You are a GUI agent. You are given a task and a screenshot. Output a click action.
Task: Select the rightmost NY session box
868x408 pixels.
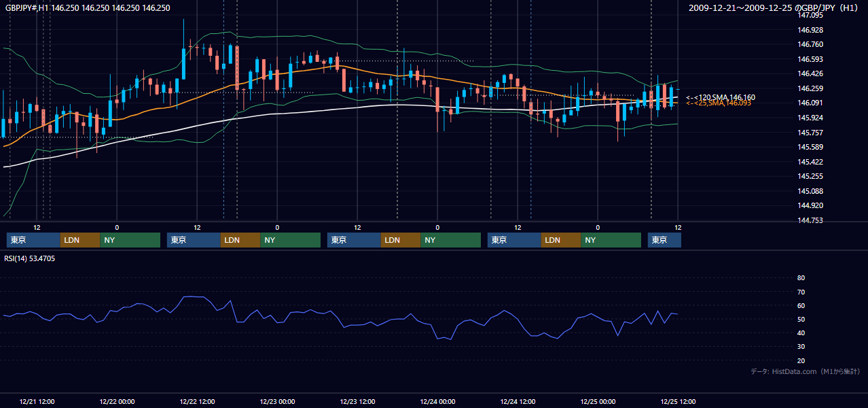point(611,240)
